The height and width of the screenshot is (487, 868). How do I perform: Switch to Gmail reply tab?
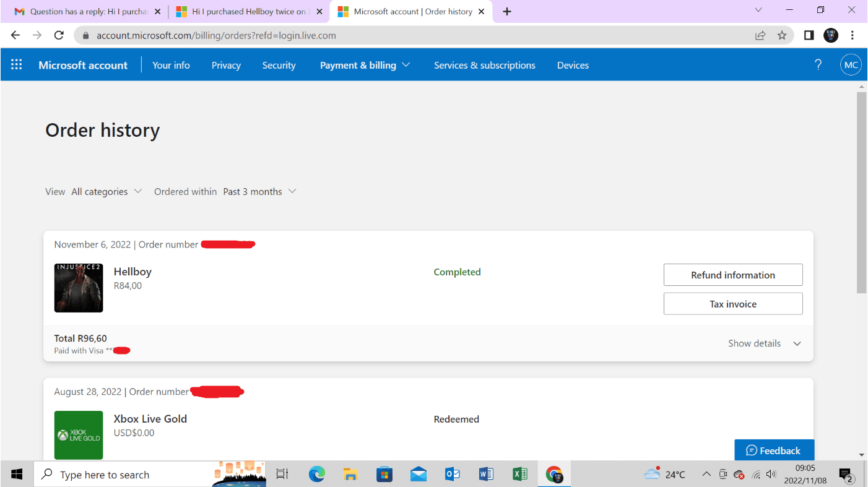coord(87,12)
